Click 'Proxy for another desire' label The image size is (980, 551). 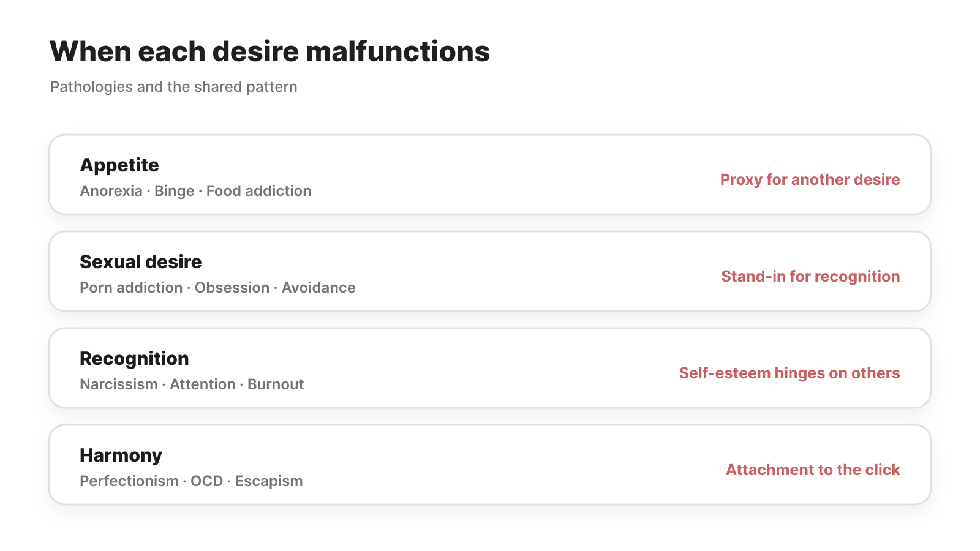coord(810,179)
